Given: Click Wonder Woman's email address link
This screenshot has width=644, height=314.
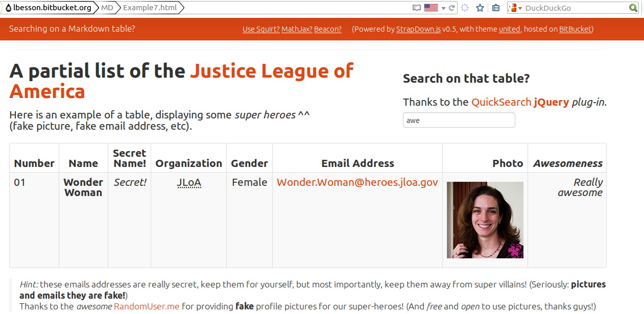Looking at the screenshot, I should pyautogui.click(x=357, y=182).
